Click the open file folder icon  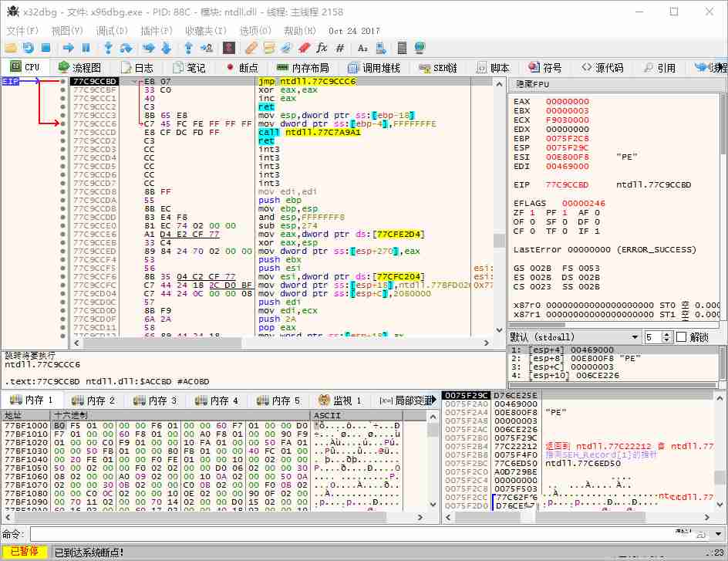click(10, 48)
